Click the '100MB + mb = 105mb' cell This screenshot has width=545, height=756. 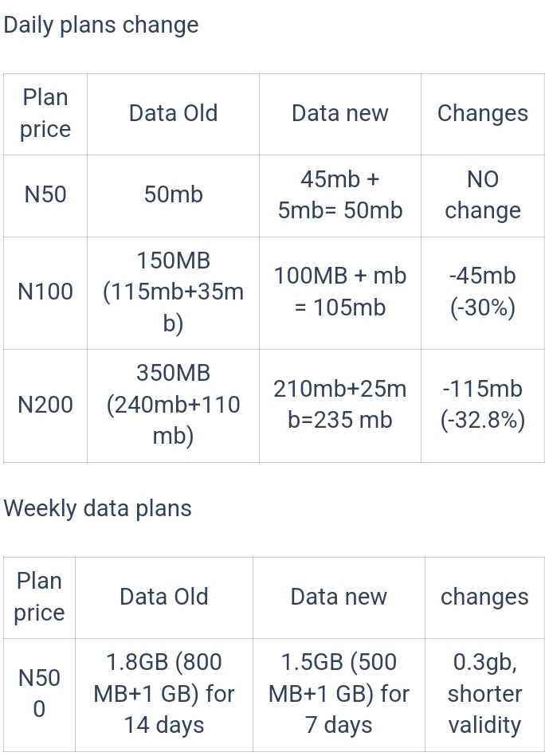pyautogui.click(x=340, y=292)
